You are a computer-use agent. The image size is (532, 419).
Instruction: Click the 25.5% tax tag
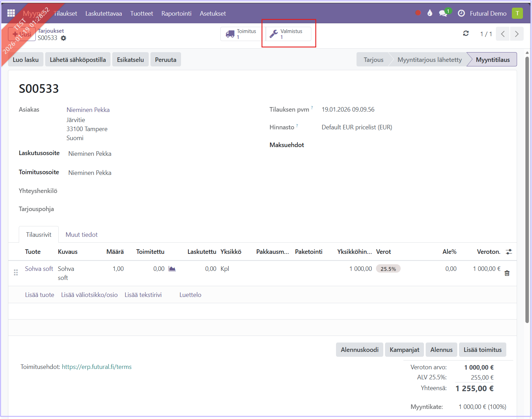point(388,269)
